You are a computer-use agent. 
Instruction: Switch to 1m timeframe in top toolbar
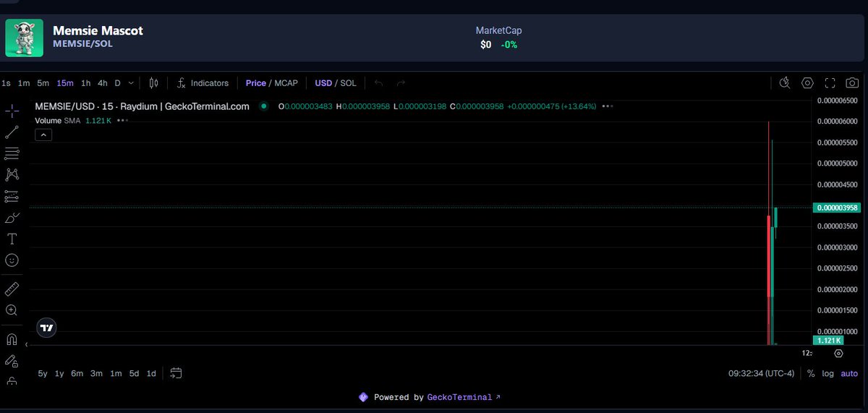[24, 83]
